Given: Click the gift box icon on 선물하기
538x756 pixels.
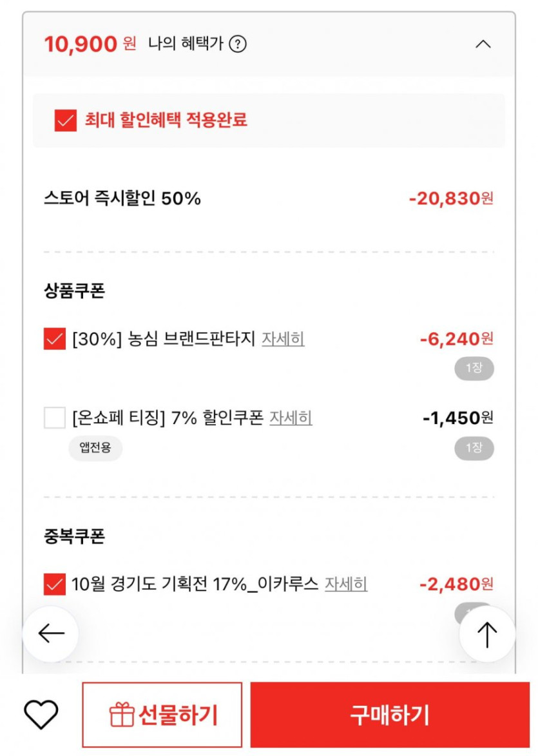Looking at the screenshot, I should [121, 715].
